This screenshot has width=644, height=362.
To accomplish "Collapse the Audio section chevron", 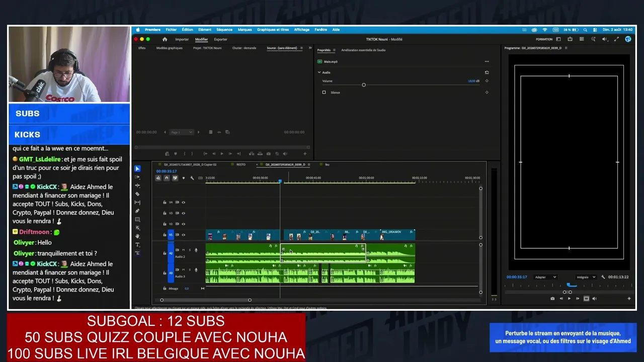I will pos(319,72).
